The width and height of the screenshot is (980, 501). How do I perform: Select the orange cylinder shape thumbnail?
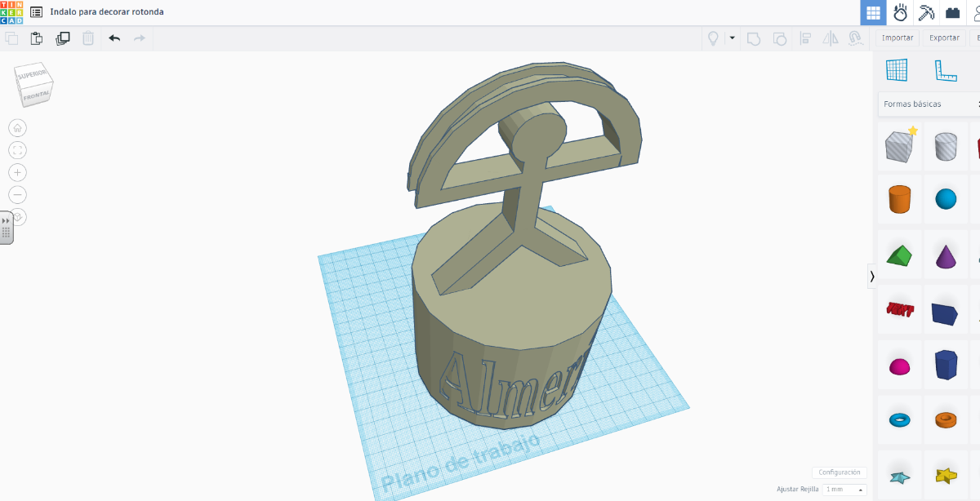click(x=899, y=199)
